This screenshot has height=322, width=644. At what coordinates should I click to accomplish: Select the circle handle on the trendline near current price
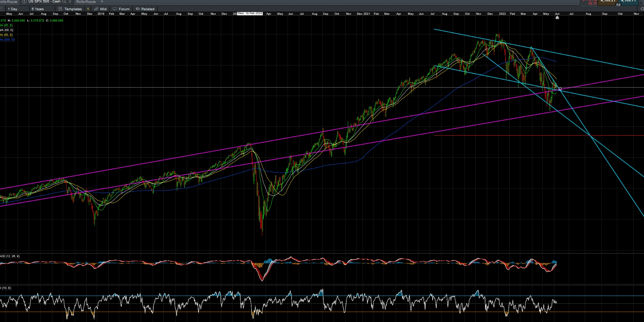click(560, 89)
